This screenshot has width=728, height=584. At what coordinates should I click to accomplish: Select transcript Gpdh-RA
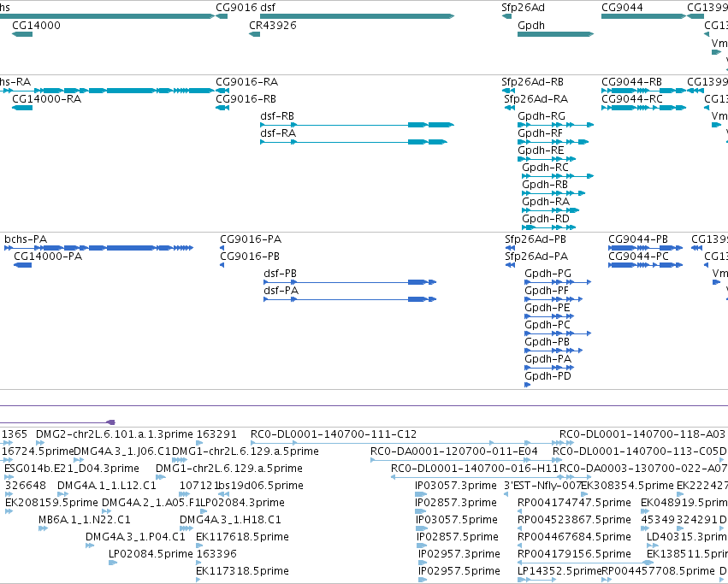click(546, 202)
